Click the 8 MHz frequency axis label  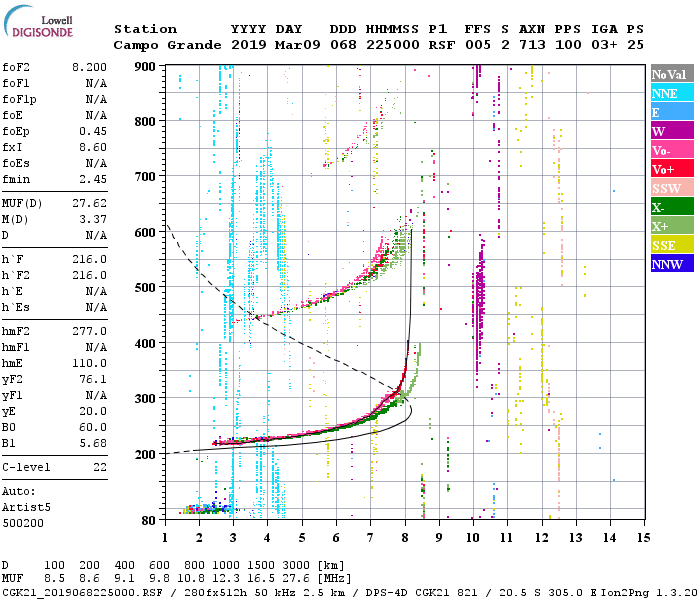click(405, 538)
